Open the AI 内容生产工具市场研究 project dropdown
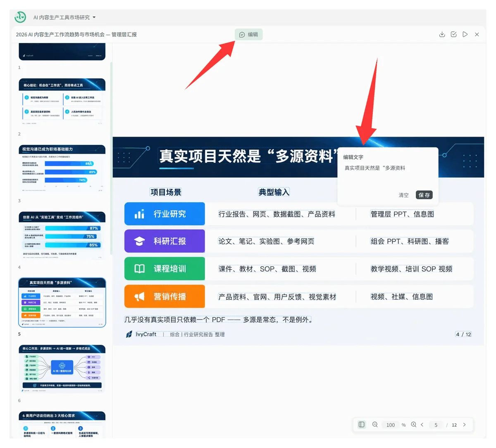The width and height of the screenshot is (496, 448). pyautogui.click(x=64, y=17)
